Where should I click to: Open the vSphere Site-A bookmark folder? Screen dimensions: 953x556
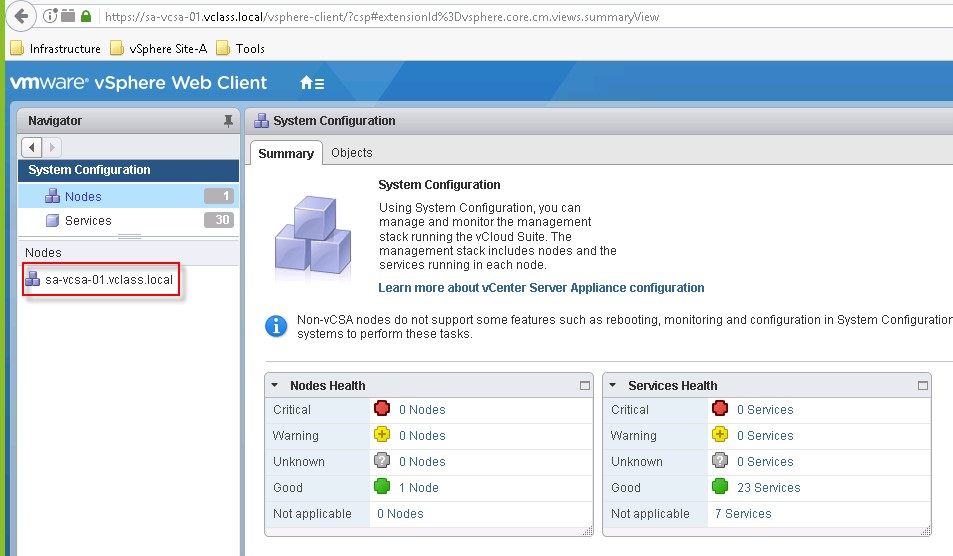(159, 49)
